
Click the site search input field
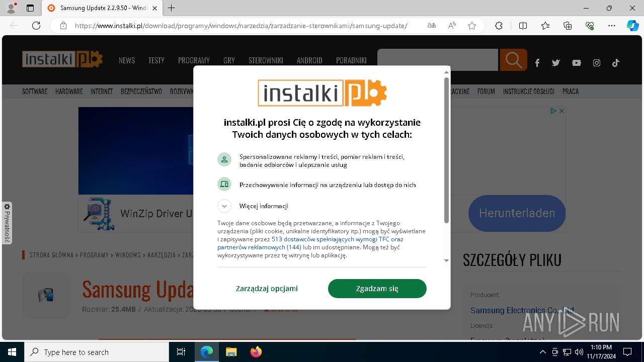tap(438, 60)
